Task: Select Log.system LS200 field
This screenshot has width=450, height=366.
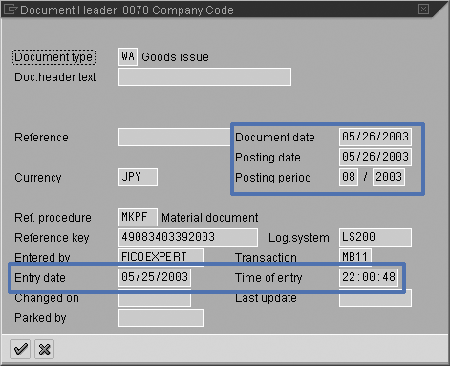Action: point(375,237)
